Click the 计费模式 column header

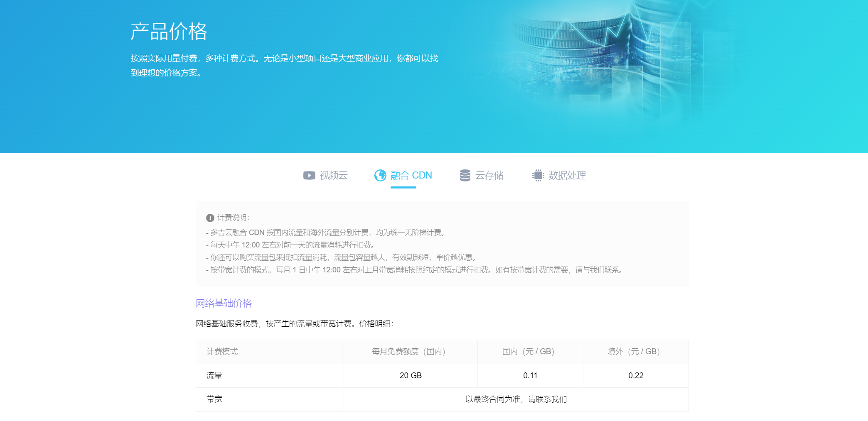pyautogui.click(x=222, y=352)
